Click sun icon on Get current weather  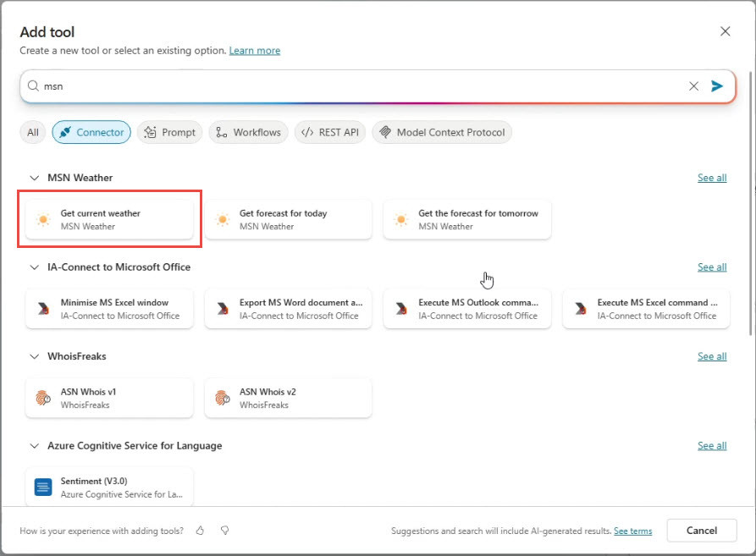pyautogui.click(x=43, y=220)
